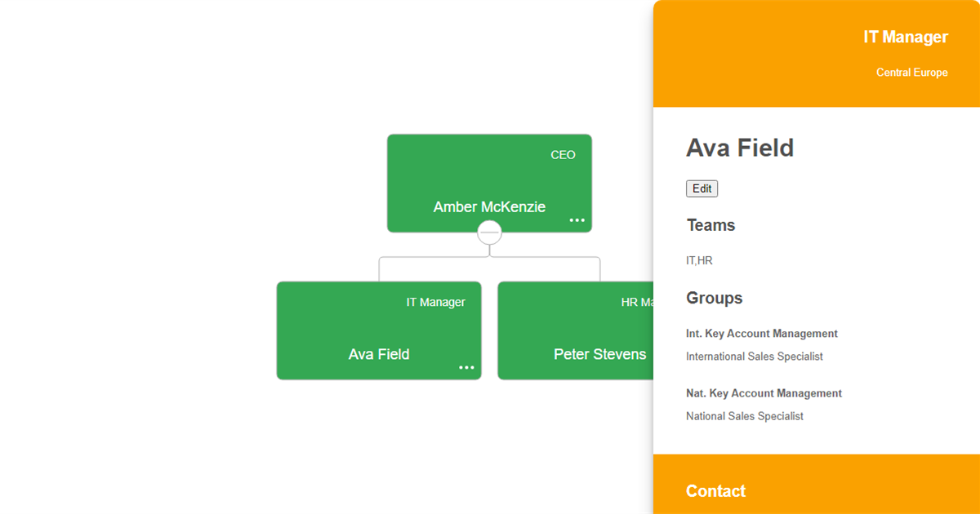Click the Teams section heading
The height and width of the screenshot is (514, 980).
pos(710,225)
